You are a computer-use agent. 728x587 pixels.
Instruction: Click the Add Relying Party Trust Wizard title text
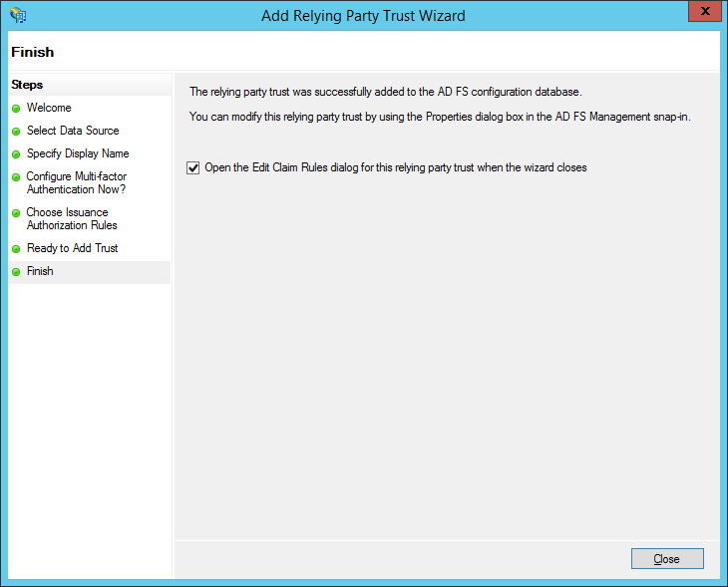pos(363,16)
